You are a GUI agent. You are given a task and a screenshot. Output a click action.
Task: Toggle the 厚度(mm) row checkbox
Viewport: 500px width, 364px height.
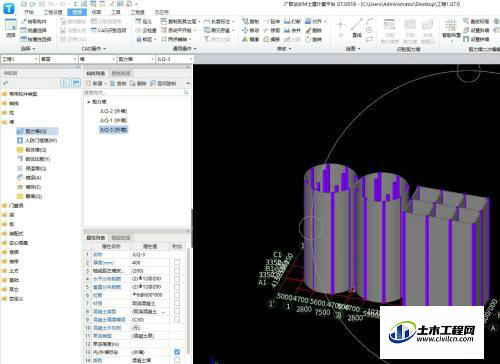(177, 263)
